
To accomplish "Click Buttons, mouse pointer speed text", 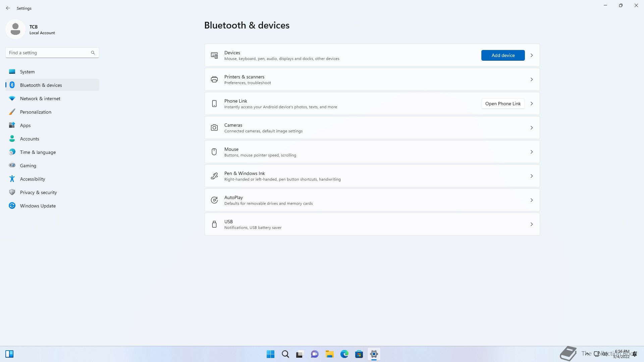I will (x=260, y=155).
